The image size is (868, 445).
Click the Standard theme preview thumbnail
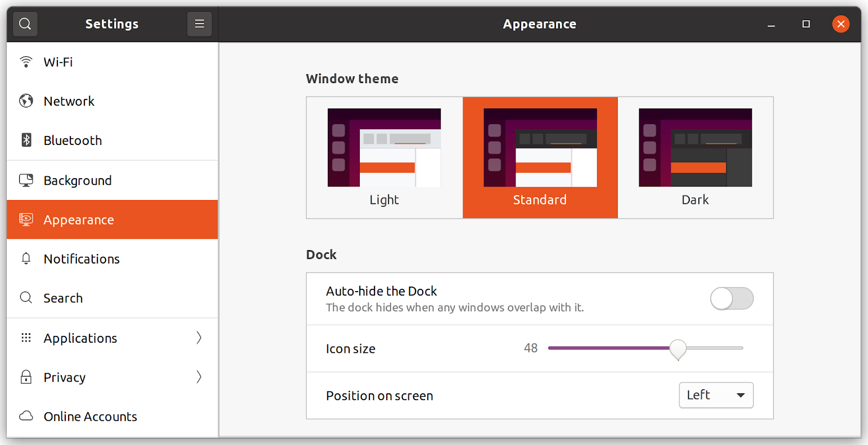point(540,148)
